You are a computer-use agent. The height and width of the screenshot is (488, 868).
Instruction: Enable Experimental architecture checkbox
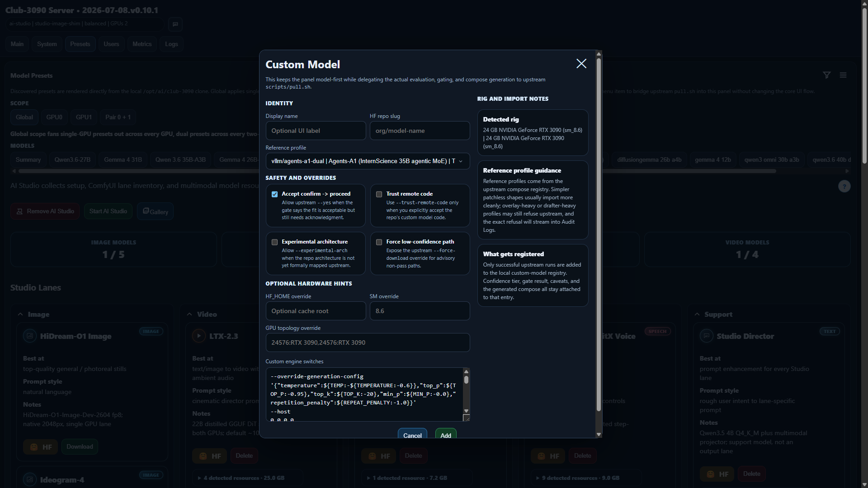(x=274, y=242)
